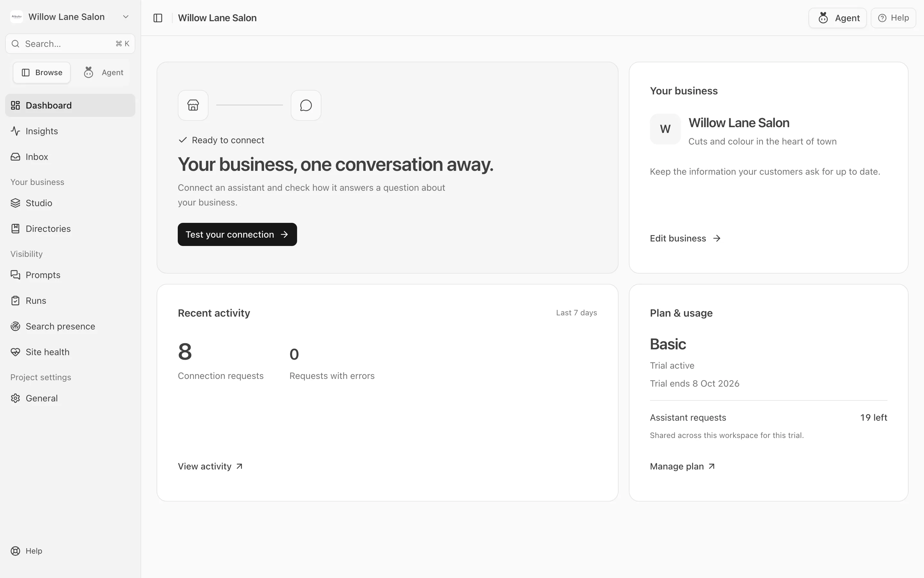Click Test your connection button
This screenshot has height=578, width=924.
pos(237,234)
